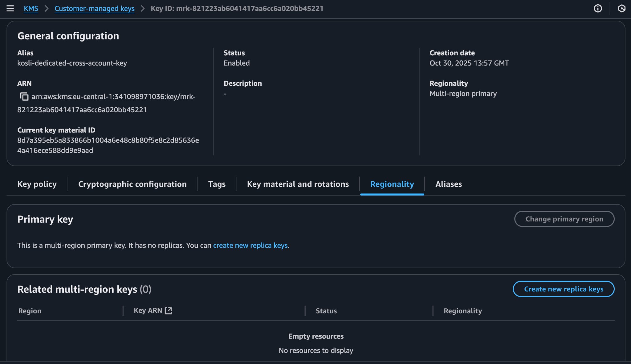This screenshot has height=364, width=631.
Task: Open the hamburger navigation menu
Action: pyautogui.click(x=10, y=8)
